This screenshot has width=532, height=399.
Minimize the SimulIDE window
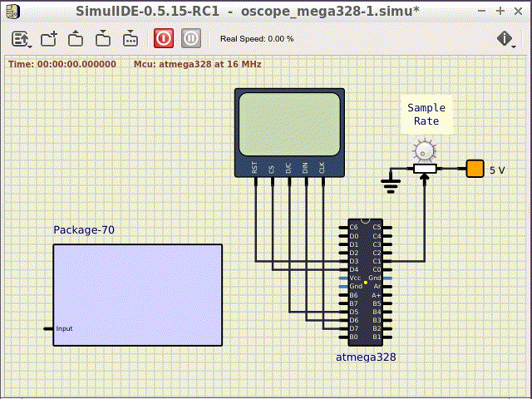pos(481,11)
